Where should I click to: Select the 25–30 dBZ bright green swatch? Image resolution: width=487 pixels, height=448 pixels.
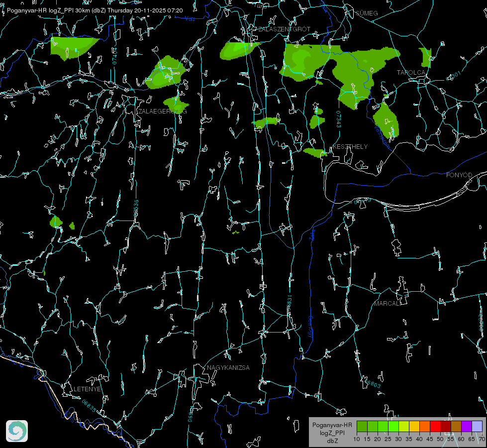(393, 426)
